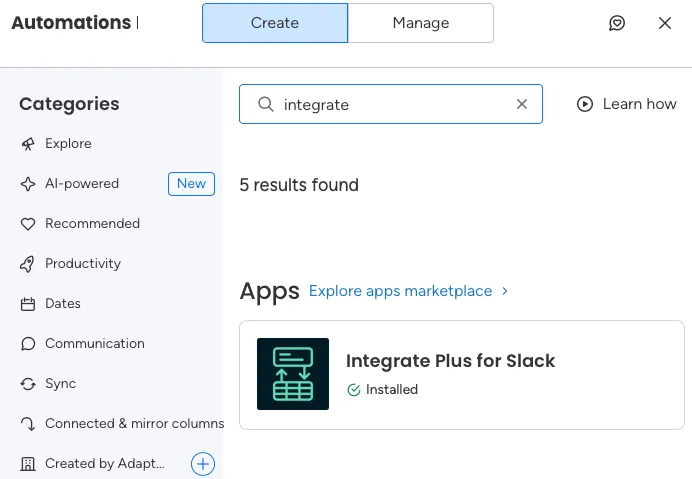
Task: Open the Dates category
Action: click(x=63, y=304)
